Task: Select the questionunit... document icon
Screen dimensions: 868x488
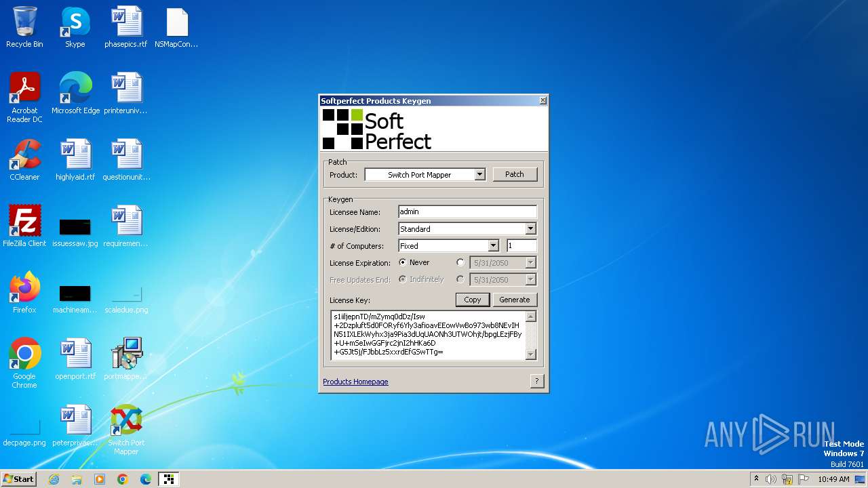Action: pyautogui.click(x=126, y=160)
